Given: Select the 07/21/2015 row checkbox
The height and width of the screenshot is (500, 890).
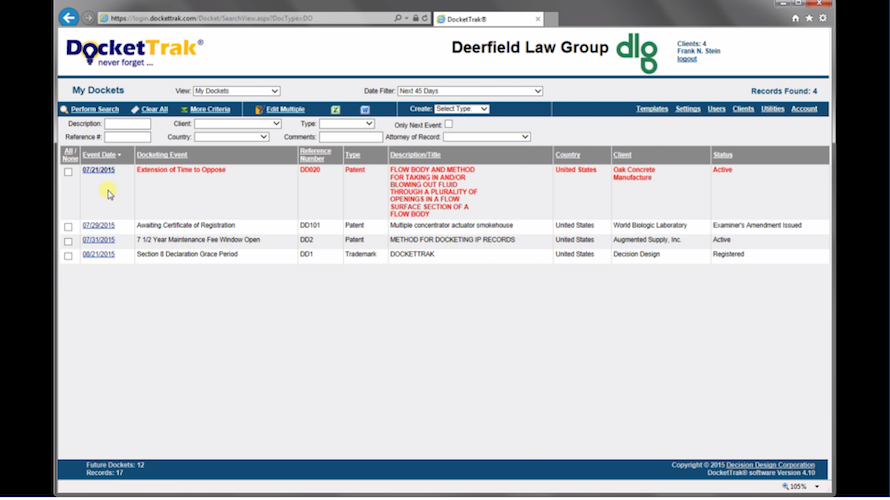Looking at the screenshot, I should point(68,172).
